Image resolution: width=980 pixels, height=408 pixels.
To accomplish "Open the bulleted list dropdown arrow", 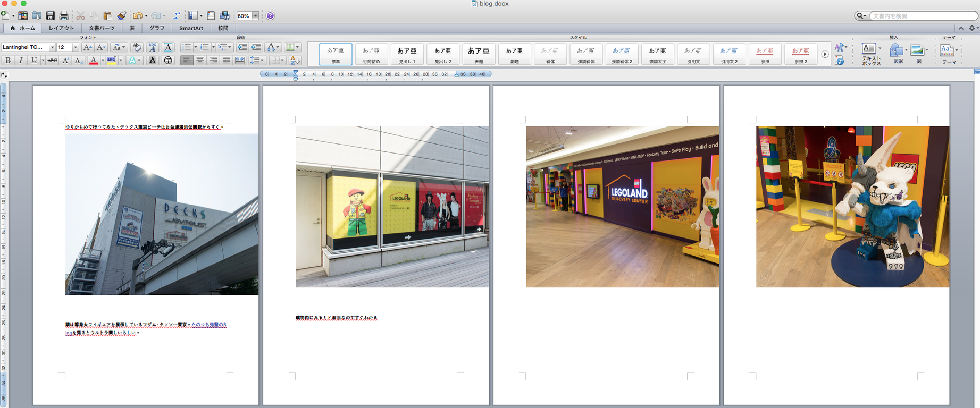I will coord(195,47).
